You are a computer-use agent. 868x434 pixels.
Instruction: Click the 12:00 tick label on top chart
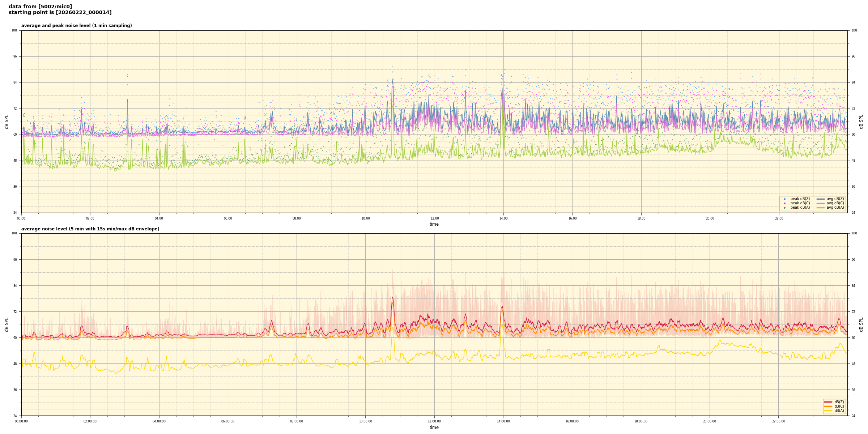(x=434, y=218)
